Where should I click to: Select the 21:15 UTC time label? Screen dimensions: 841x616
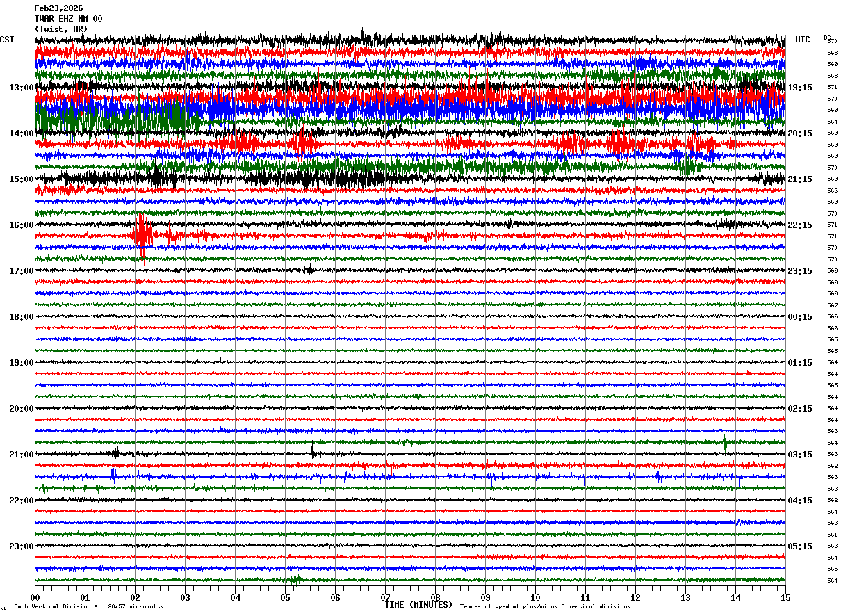pos(800,179)
